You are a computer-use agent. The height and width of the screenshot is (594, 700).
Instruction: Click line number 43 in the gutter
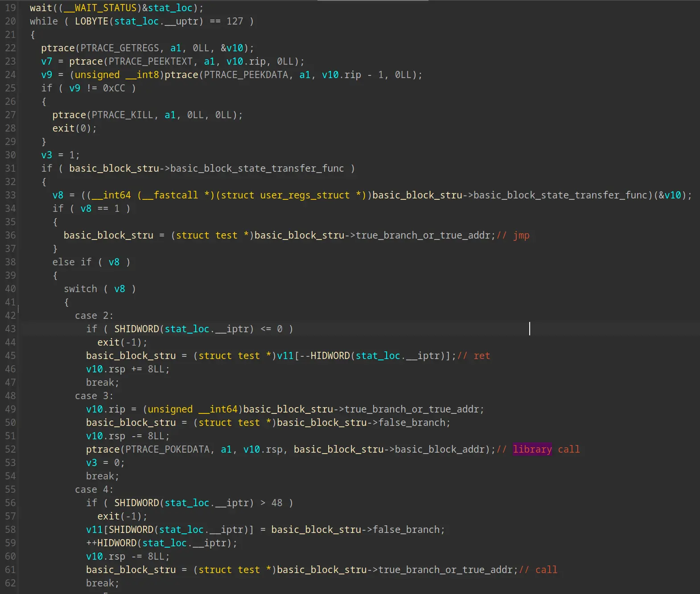point(10,329)
